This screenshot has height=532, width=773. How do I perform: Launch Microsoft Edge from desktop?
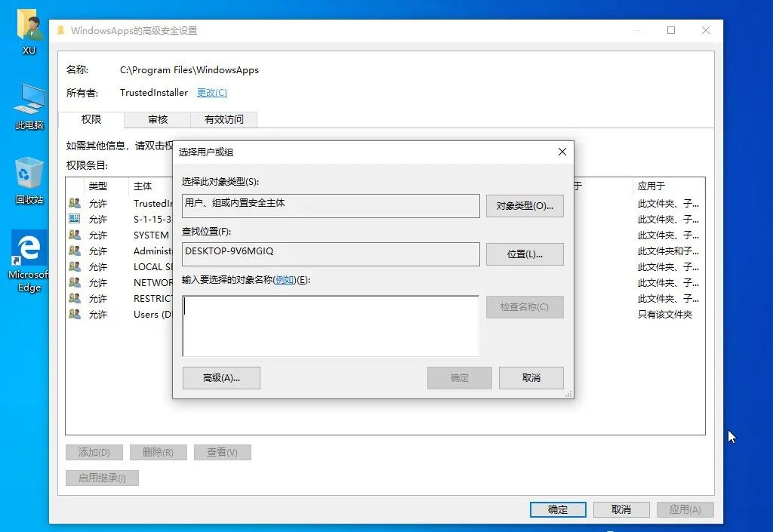coord(29,261)
